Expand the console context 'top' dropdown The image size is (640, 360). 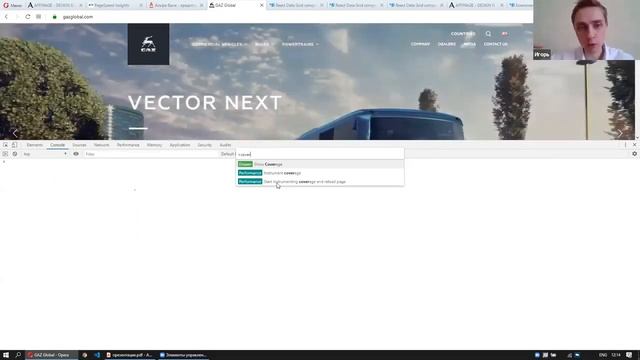tap(45, 154)
